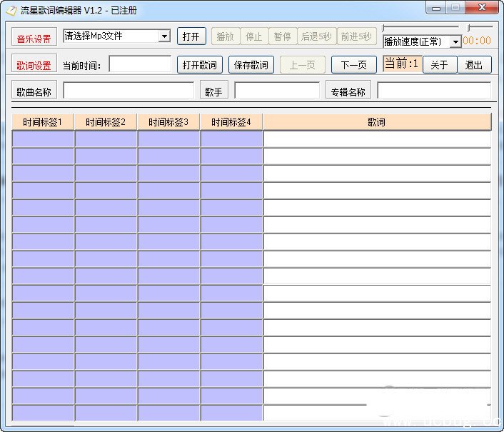
Task: Select the first row cell under 时间标签1
Action: coord(43,139)
